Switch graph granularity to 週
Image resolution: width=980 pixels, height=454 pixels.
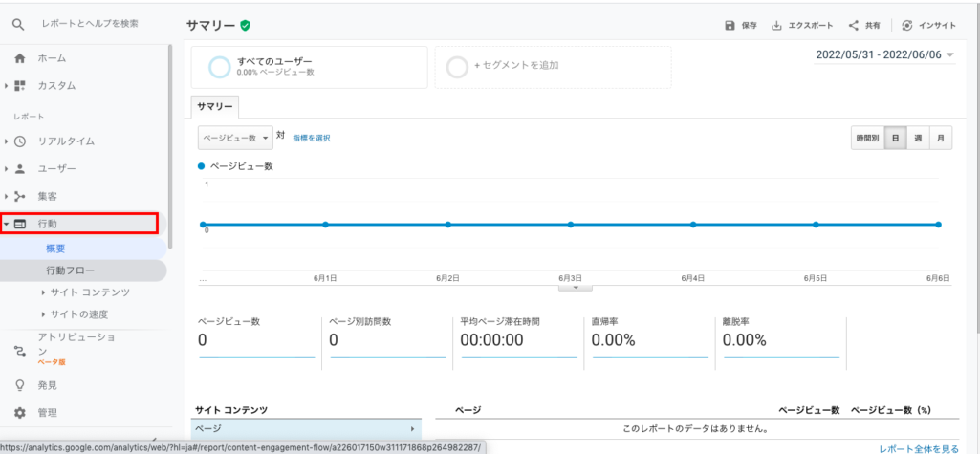(x=918, y=139)
